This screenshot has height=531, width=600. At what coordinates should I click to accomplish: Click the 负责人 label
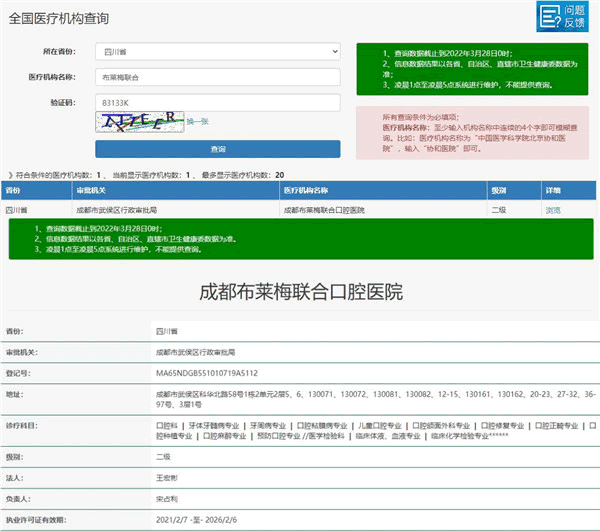click(18, 499)
